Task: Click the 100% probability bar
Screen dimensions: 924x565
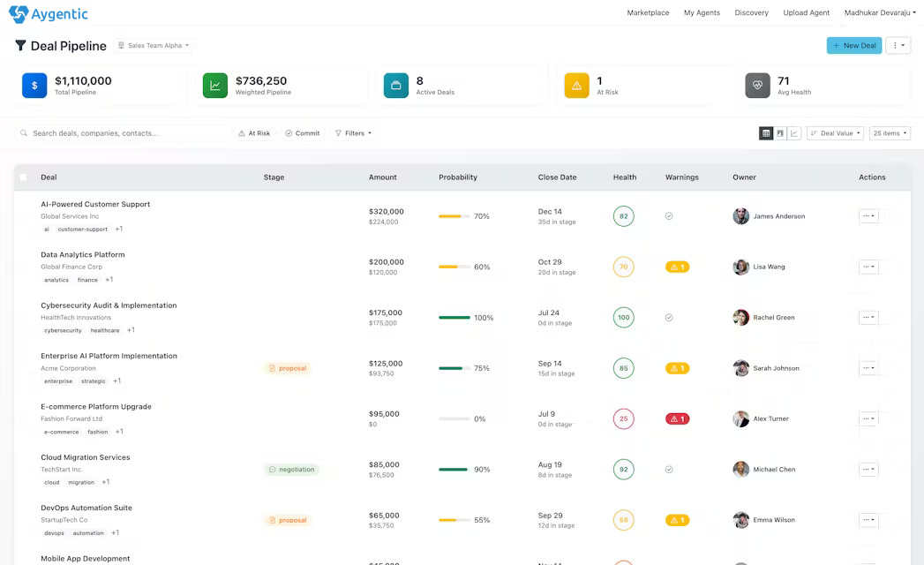Action: (454, 317)
